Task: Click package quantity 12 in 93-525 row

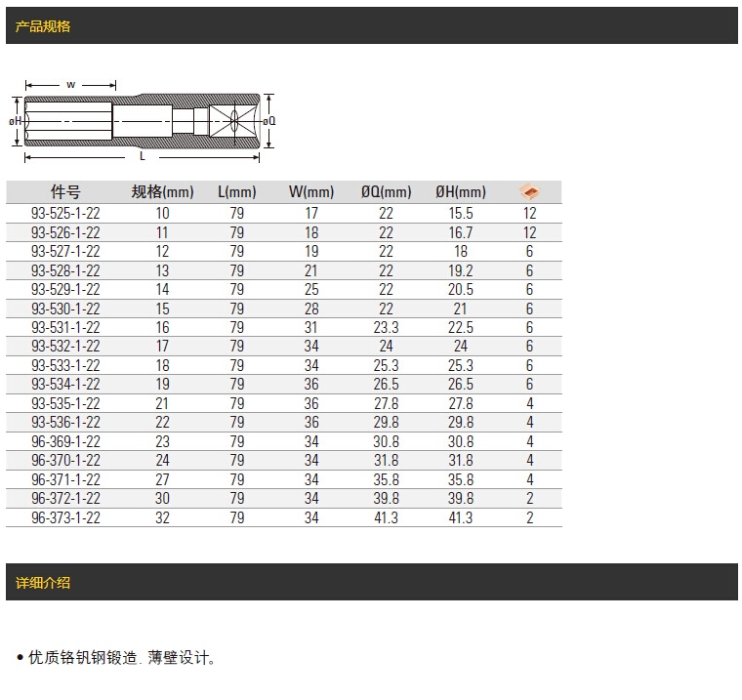Action: (x=529, y=214)
